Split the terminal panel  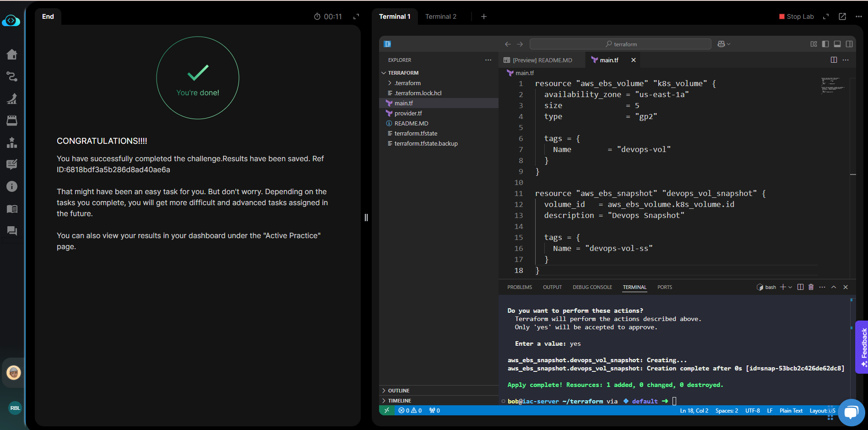(800, 287)
